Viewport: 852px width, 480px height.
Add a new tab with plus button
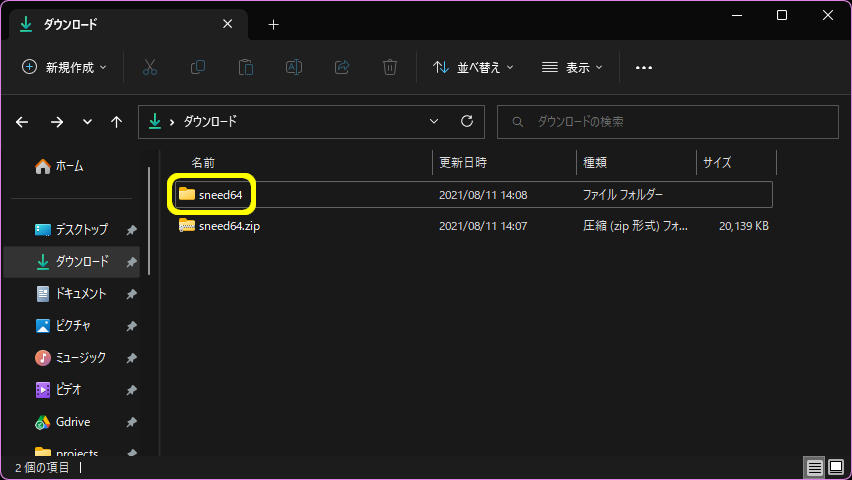click(x=273, y=24)
